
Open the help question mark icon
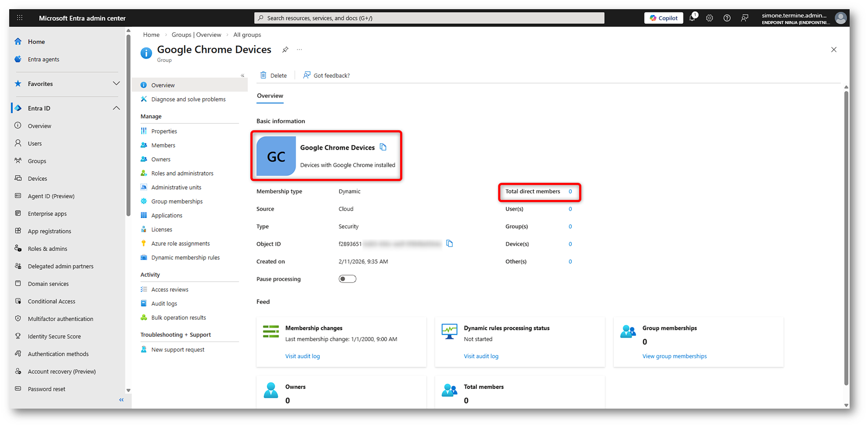(727, 18)
